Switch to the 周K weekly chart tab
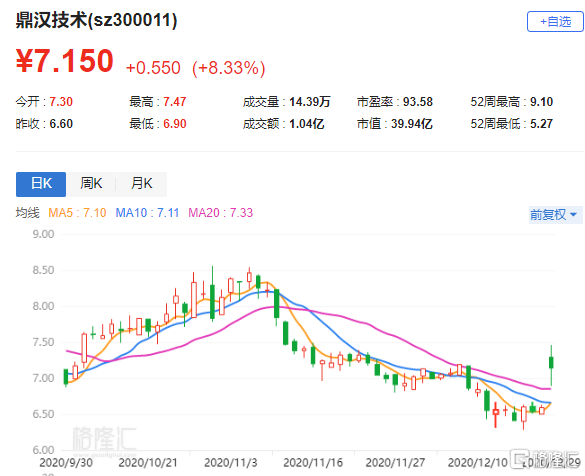The width and height of the screenshot is (585, 476). click(x=91, y=184)
